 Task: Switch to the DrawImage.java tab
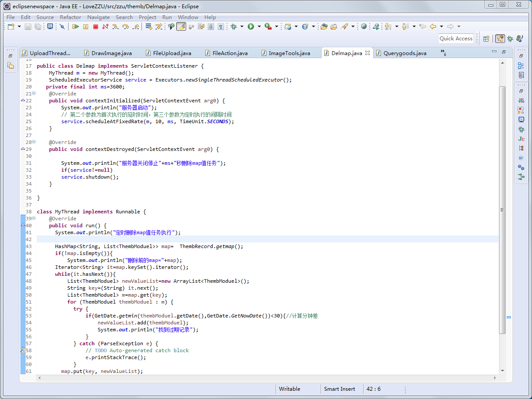point(108,53)
